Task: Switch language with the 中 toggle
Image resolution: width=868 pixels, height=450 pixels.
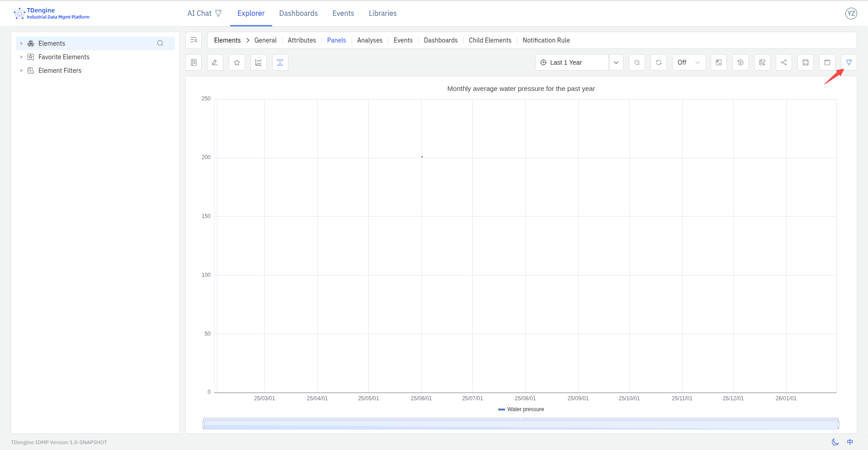Action: pos(850,442)
